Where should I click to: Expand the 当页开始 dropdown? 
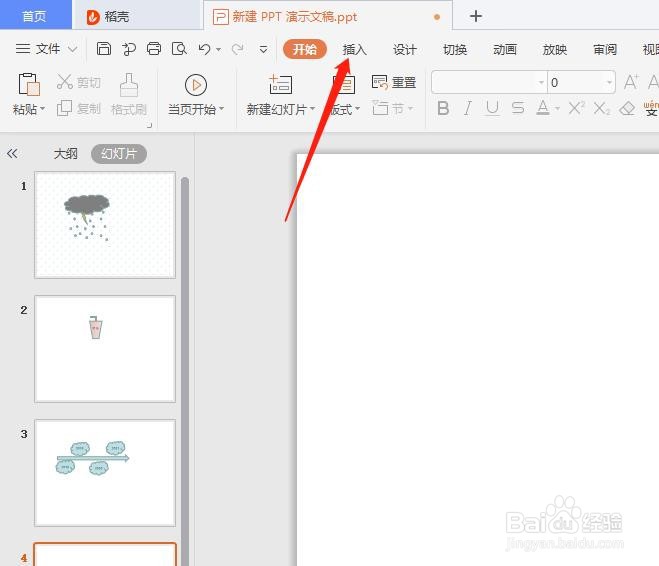pyautogui.click(x=221, y=109)
